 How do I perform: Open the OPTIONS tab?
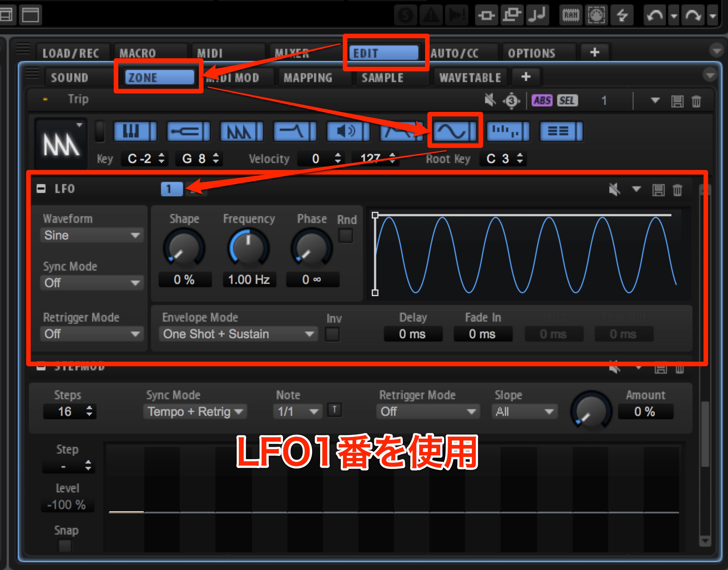coord(532,53)
